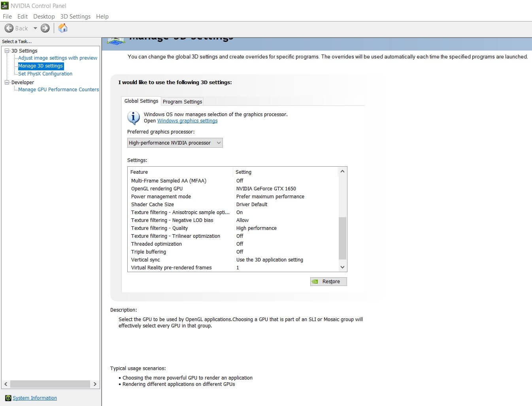This screenshot has height=406, width=532.
Task: Click the blue info icon
Action: [133, 118]
